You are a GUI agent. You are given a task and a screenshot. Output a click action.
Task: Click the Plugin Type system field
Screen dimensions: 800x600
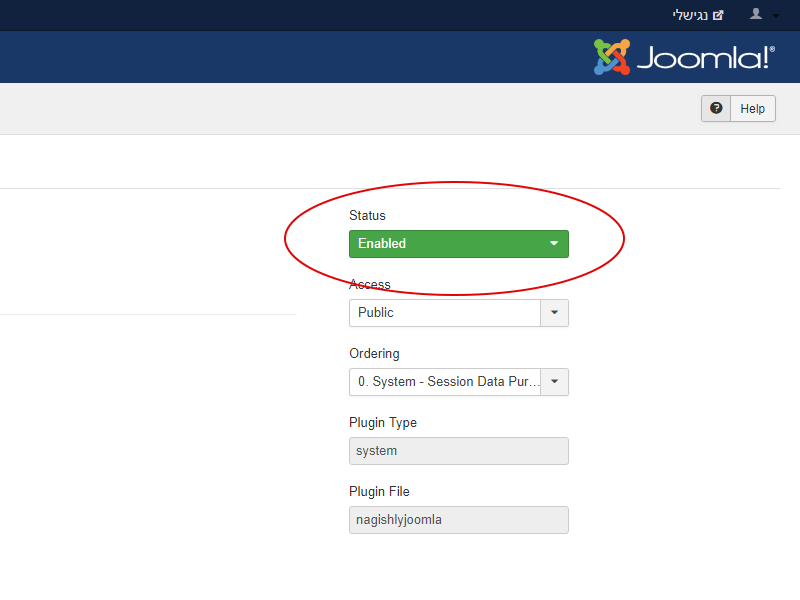click(x=459, y=451)
